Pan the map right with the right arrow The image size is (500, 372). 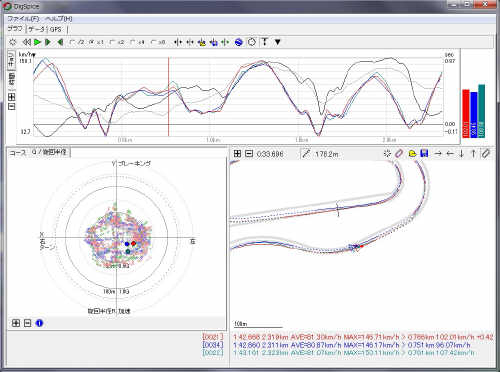pos(438,153)
